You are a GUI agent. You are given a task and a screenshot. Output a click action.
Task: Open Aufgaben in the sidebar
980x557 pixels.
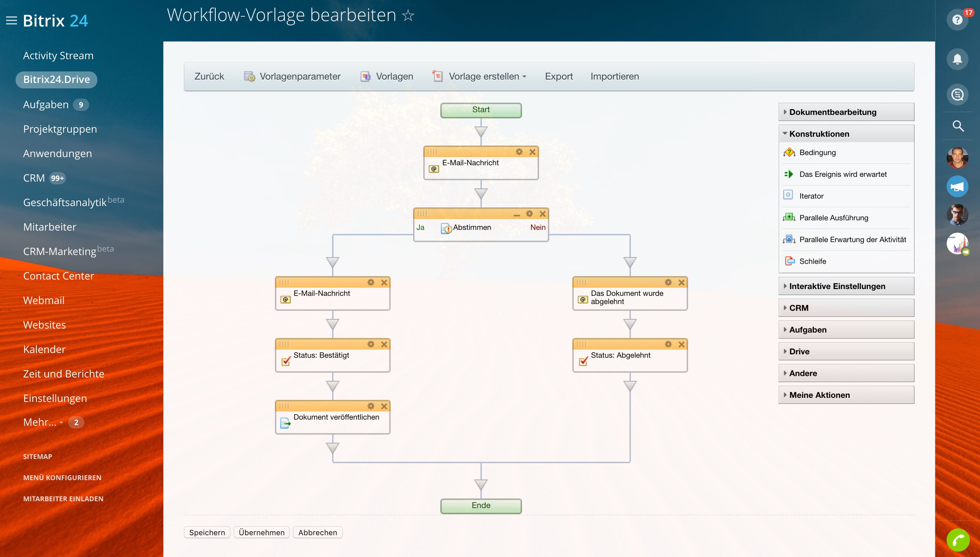(46, 104)
